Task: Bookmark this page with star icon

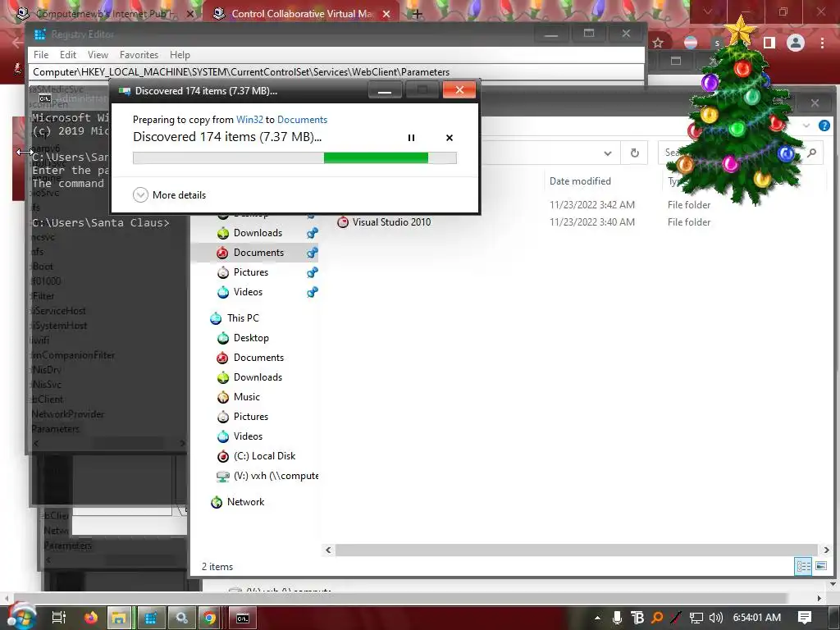Action: (x=658, y=43)
